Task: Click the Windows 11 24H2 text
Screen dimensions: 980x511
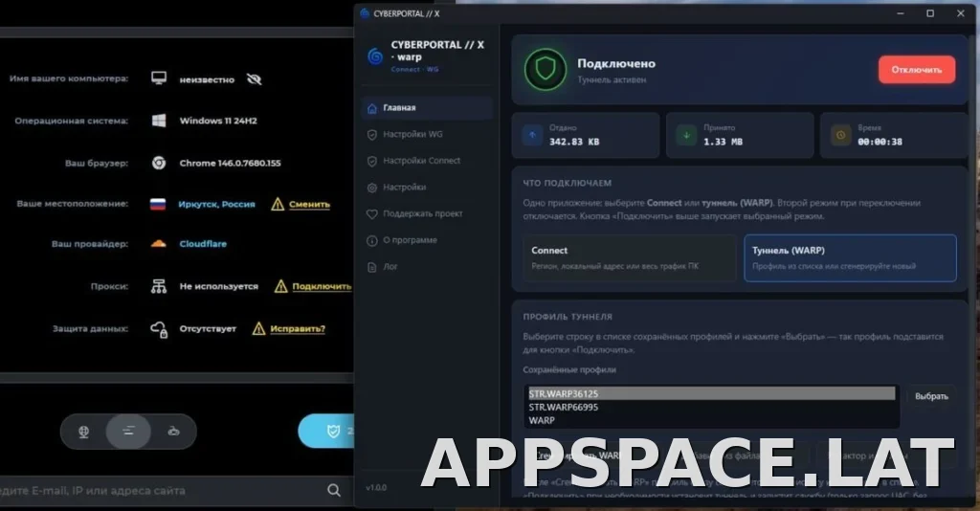Action: coord(218,121)
